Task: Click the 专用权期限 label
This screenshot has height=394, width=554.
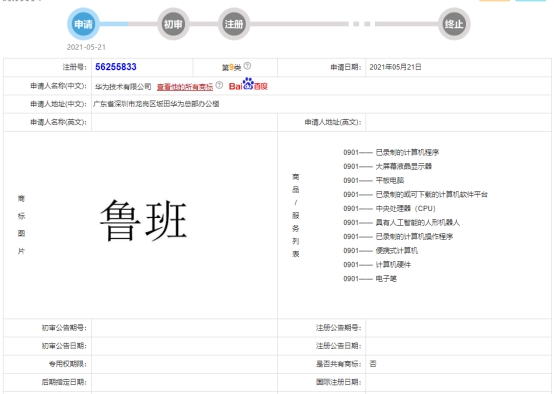Action: 67,364
